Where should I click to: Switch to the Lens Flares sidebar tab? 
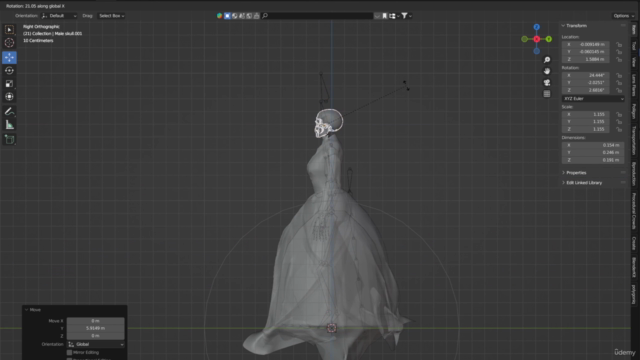coord(634,84)
